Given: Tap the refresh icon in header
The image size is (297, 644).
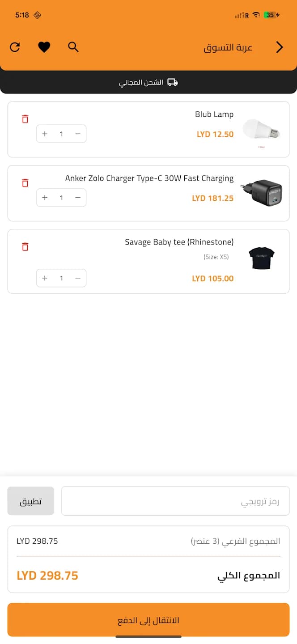Looking at the screenshot, I should point(15,47).
